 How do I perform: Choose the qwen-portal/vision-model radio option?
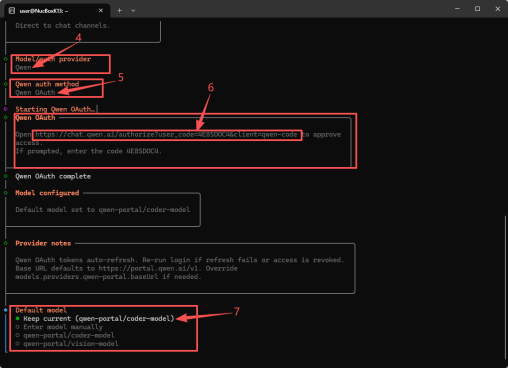coord(67,344)
